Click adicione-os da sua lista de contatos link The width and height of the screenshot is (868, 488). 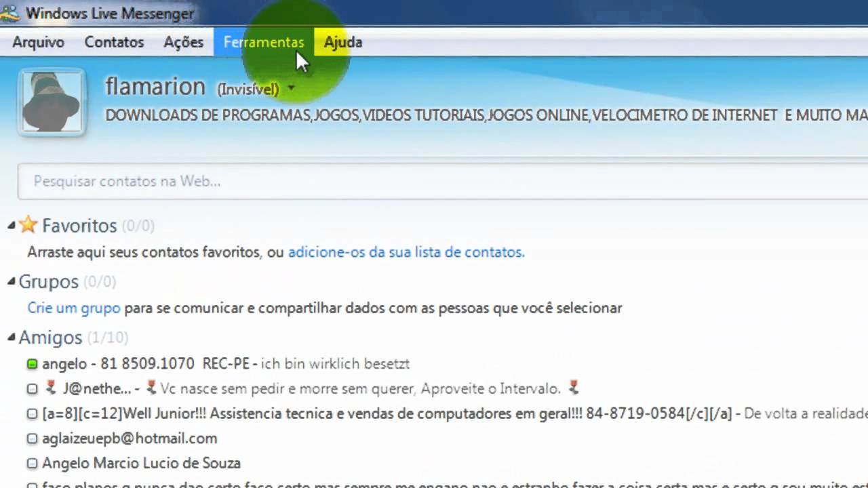[x=406, y=252]
